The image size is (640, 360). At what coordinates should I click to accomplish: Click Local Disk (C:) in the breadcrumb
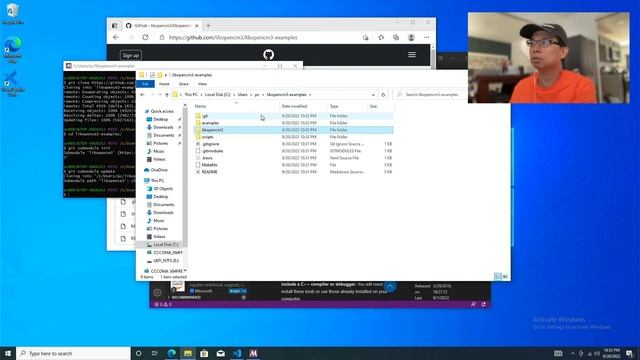click(218, 95)
